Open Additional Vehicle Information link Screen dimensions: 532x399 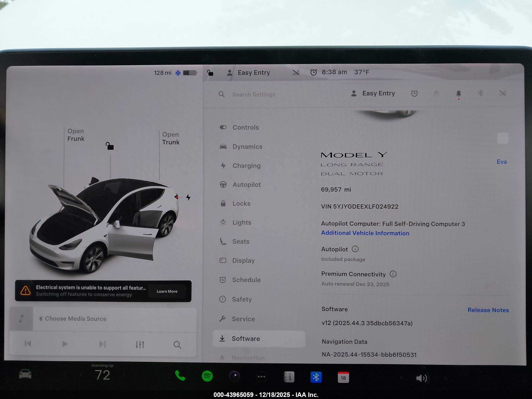tap(365, 233)
